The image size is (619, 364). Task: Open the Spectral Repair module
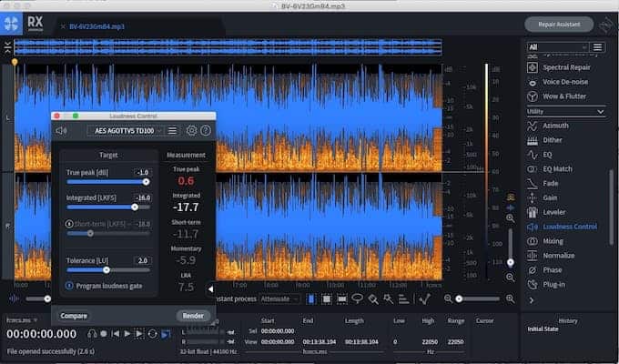559,67
